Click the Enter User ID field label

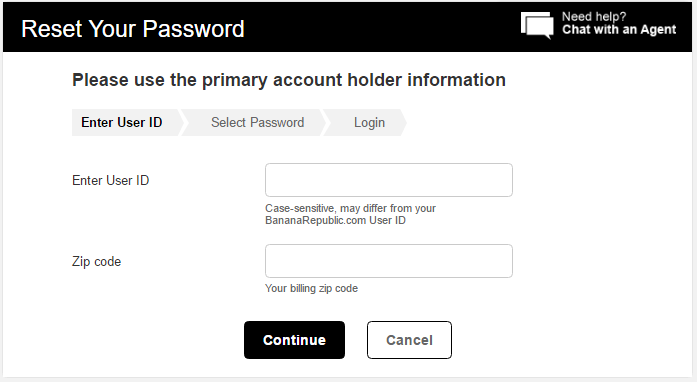pos(111,181)
